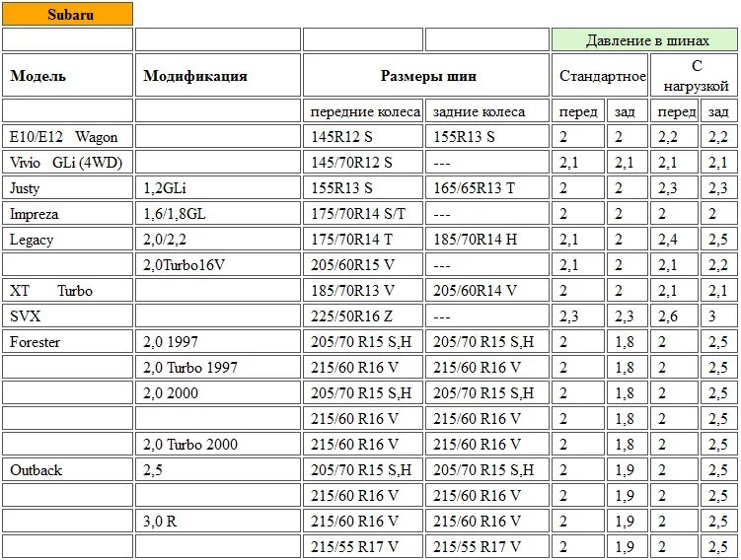
Task: Click the 'Модель' column header
Action: coord(67,76)
